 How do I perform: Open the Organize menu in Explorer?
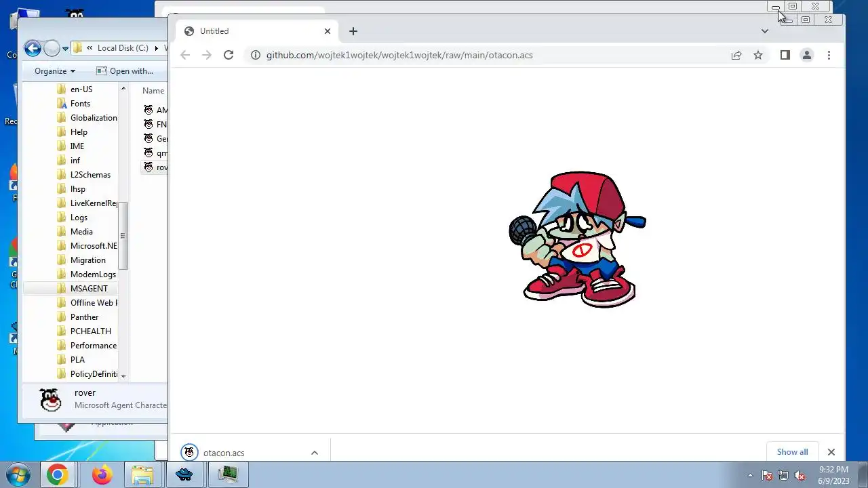click(x=55, y=70)
